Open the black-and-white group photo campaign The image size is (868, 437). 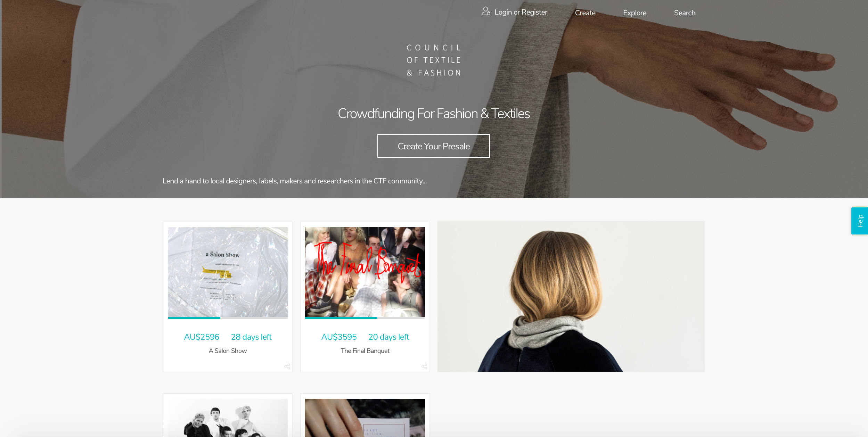[228, 418]
